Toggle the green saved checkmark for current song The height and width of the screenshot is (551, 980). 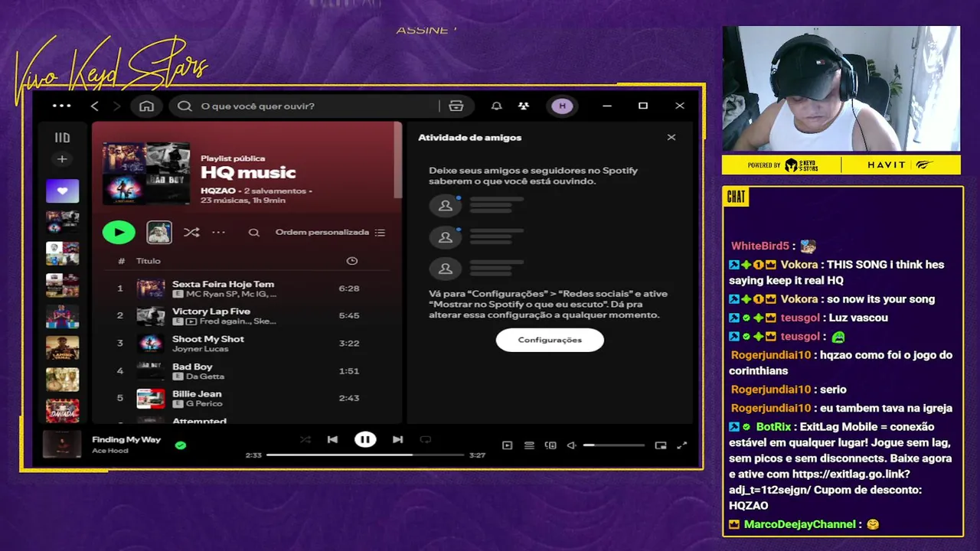point(181,445)
